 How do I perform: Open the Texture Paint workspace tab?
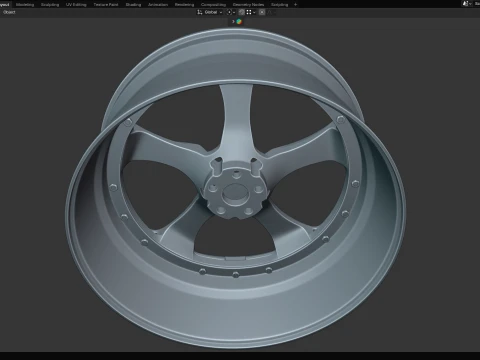coord(106,5)
